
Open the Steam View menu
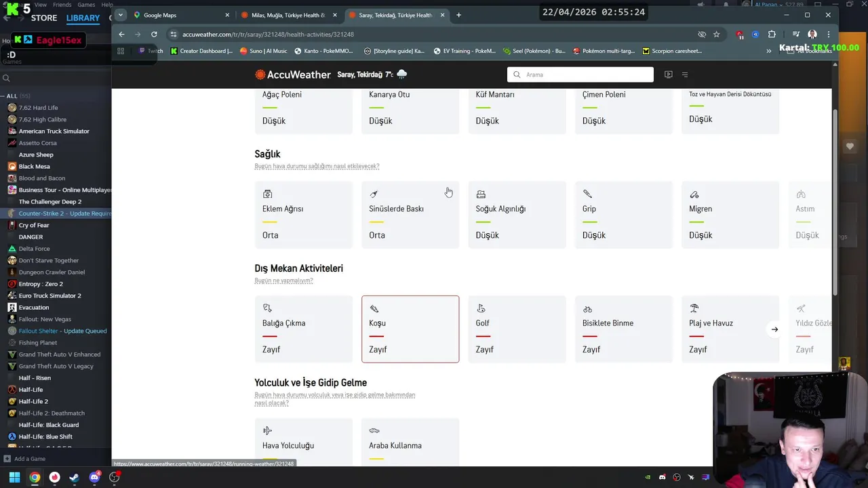[x=41, y=5]
